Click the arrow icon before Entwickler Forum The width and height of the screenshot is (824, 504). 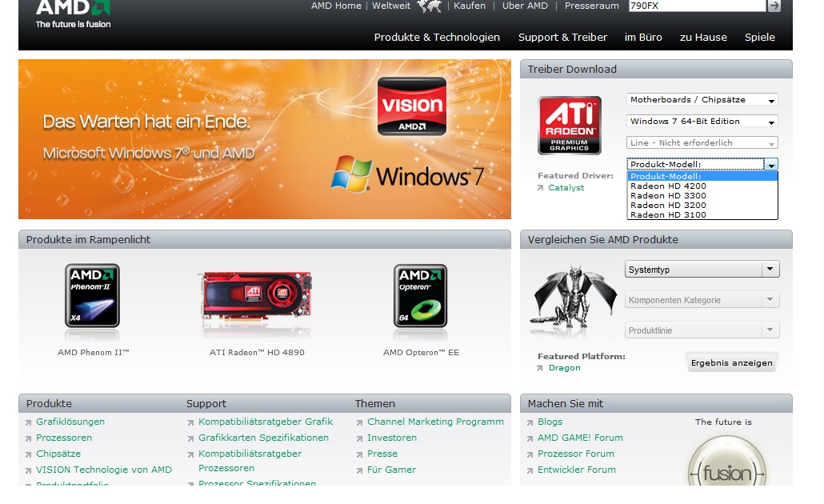coord(530,470)
